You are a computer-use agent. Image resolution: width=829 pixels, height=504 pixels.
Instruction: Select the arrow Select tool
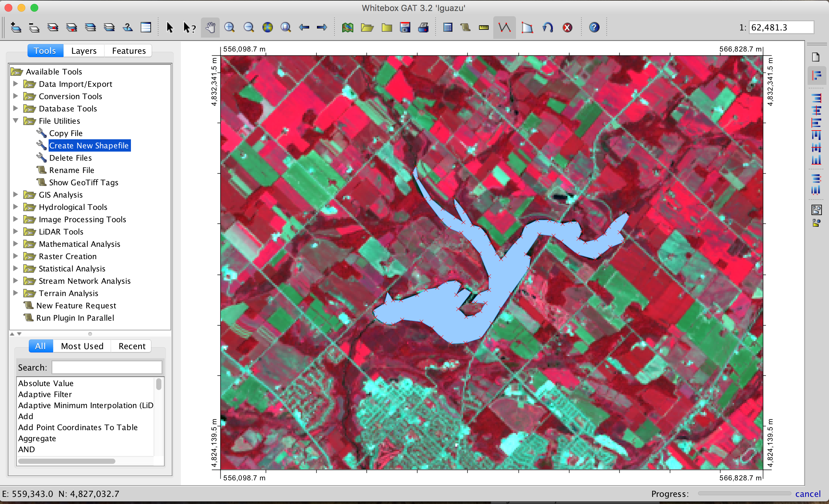[170, 28]
